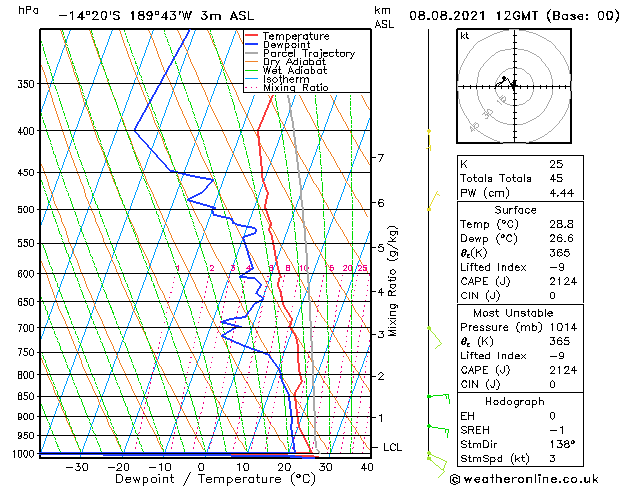This screenshot has width=629, height=486.
Task: Click the StmDir value 138°
Action: coord(562,444)
